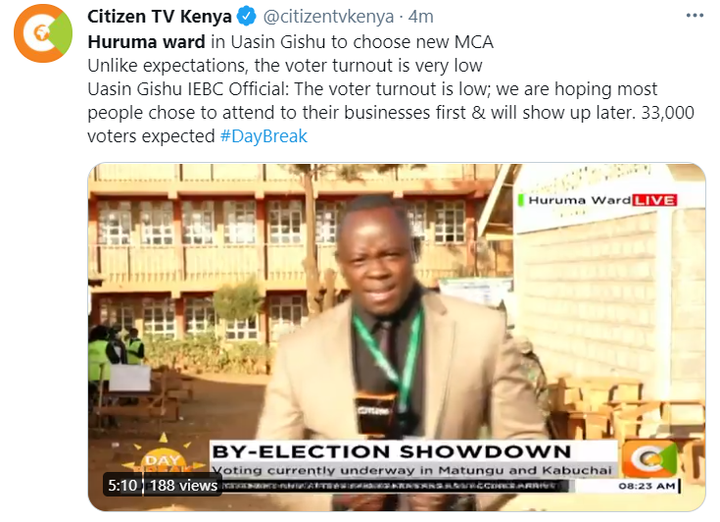Click the Matungu and Kabuchai subtitle line
The image size is (720, 522).
pyautogui.click(x=411, y=471)
